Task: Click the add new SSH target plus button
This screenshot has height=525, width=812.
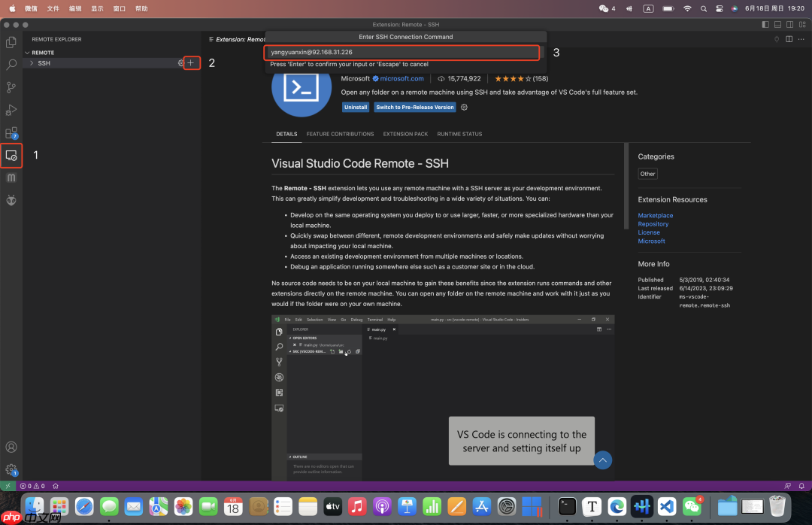Action: coord(192,63)
